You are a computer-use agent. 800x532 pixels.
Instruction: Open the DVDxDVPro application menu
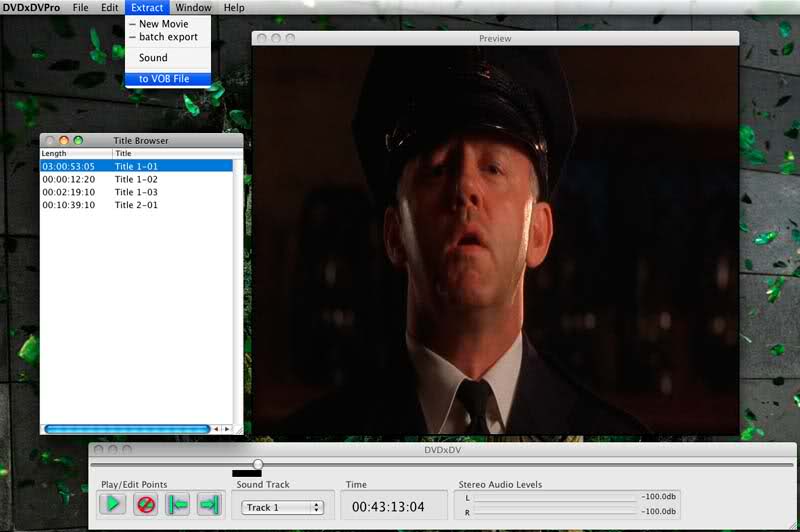(31, 8)
